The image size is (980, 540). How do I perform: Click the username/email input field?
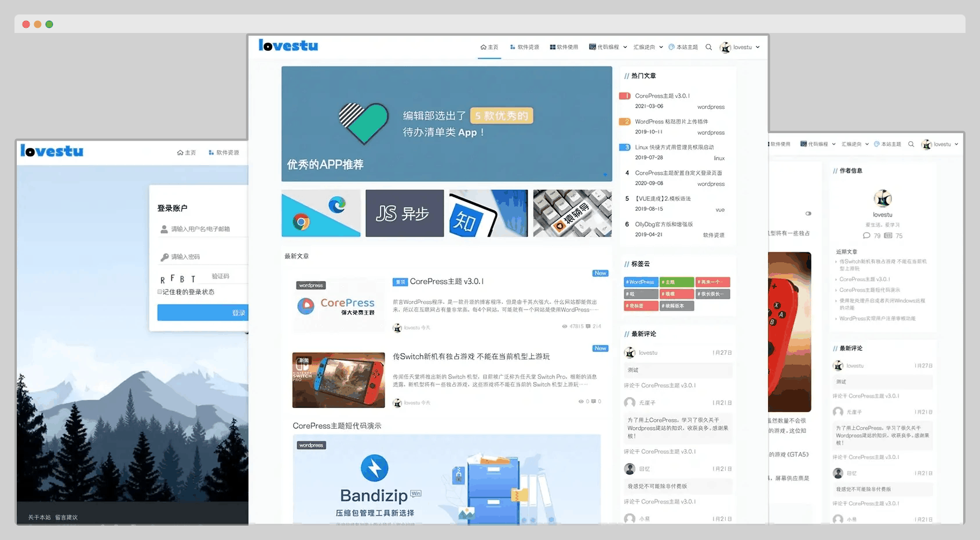(203, 229)
